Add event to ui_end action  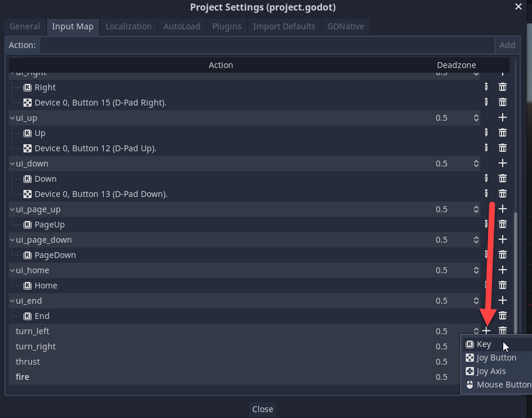pos(502,301)
